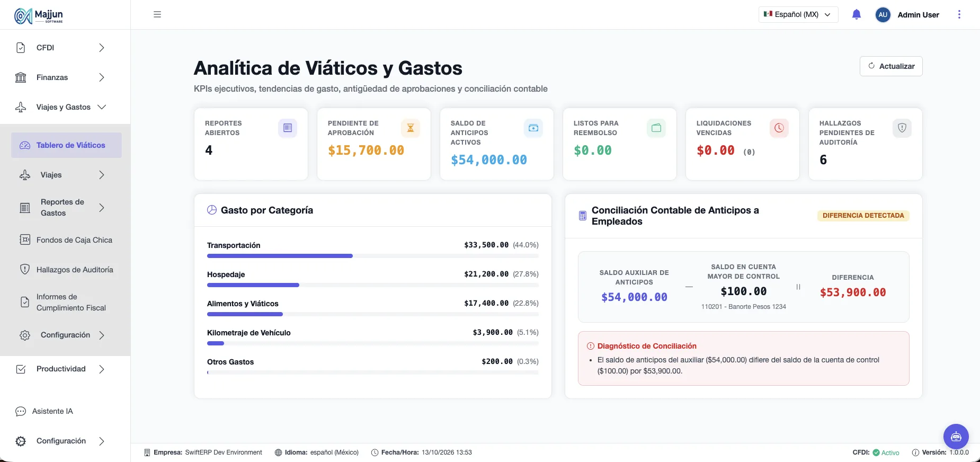980x462 pixels.
Task: Click the shield icon on Hallazgos Pendientes card
Action: [902, 128]
